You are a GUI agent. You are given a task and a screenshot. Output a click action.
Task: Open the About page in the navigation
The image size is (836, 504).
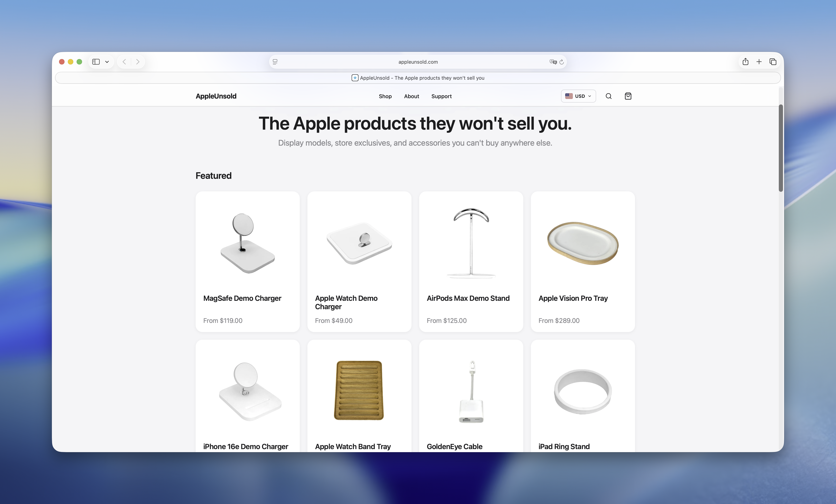pos(411,96)
